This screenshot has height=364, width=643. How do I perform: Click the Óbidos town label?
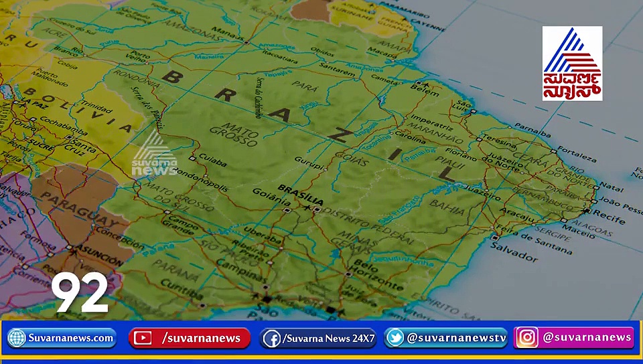[x=322, y=52]
